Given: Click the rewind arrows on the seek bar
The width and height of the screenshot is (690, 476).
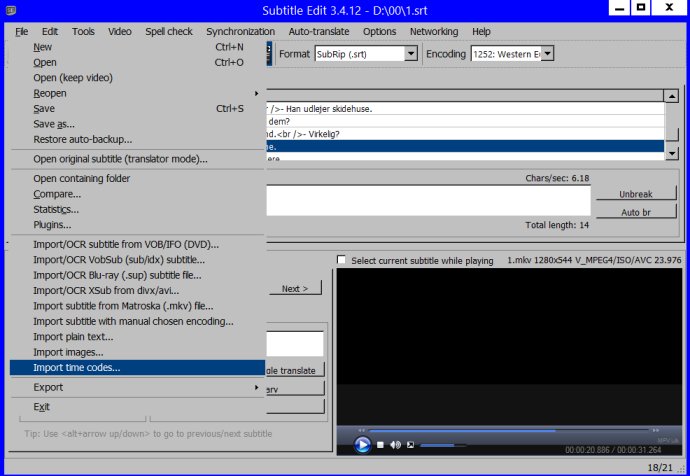Looking at the screenshot, I should point(361,430).
